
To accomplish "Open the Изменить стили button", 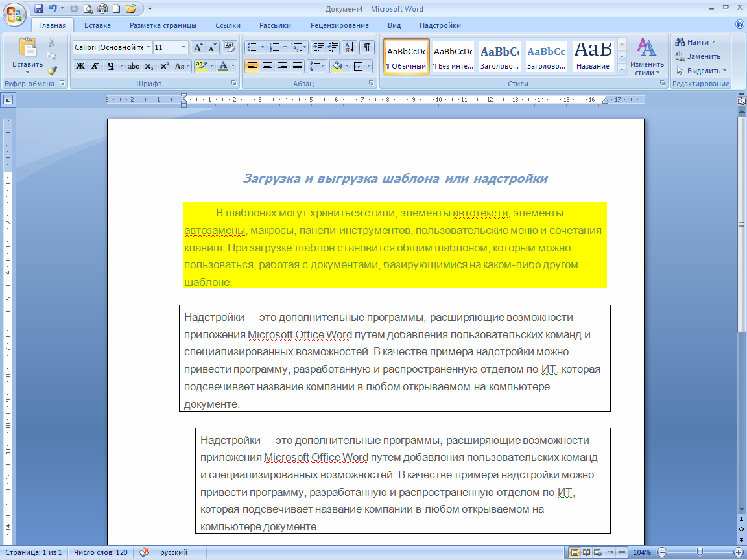I will [x=646, y=57].
